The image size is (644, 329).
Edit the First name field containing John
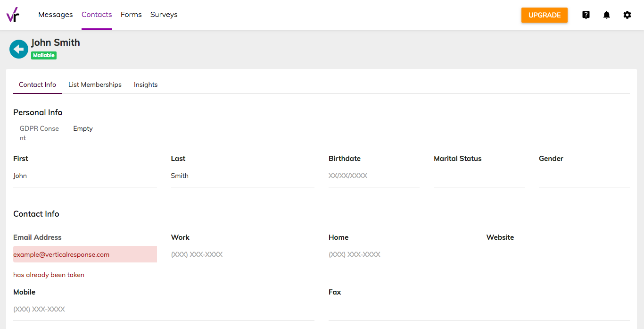(x=85, y=176)
